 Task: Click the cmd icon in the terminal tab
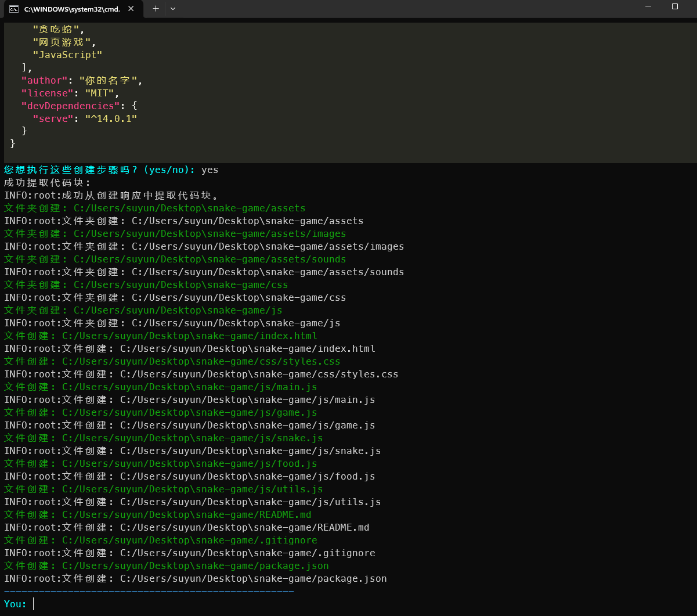(x=14, y=9)
